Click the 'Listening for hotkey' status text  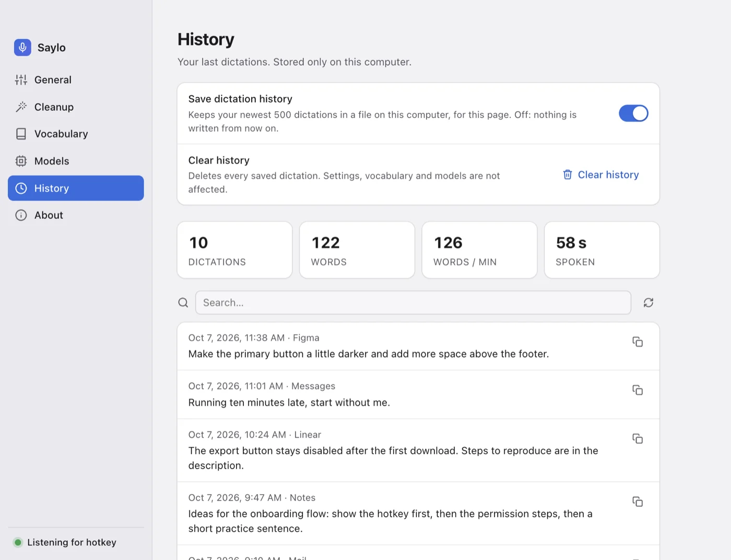pyautogui.click(x=72, y=542)
